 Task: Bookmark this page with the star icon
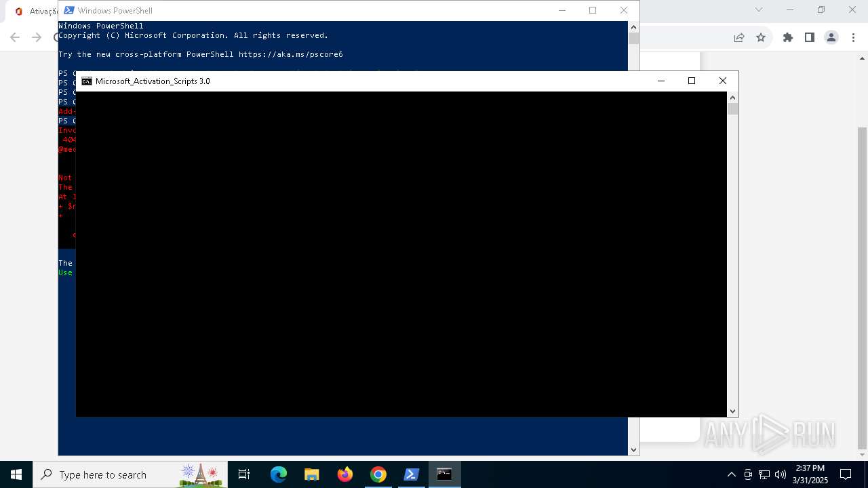pyautogui.click(x=761, y=37)
